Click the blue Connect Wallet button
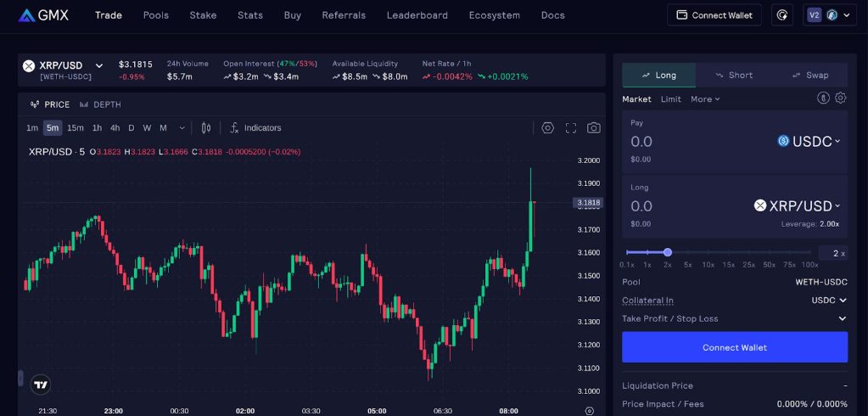868x416 pixels. click(734, 347)
